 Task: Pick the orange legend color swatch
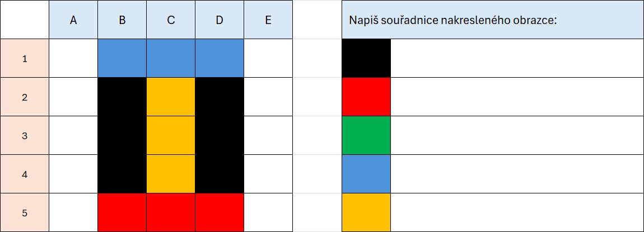[x=366, y=212]
